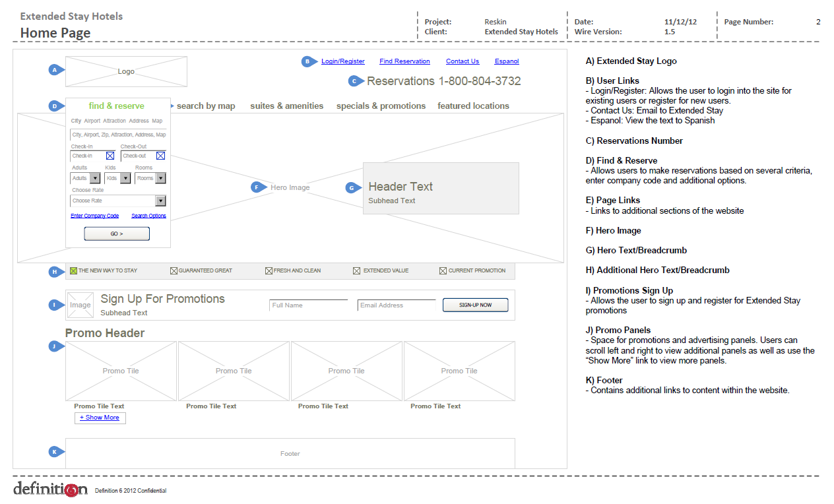Toggle THE NEW WAY TO STAY checkbox

point(74,270)
